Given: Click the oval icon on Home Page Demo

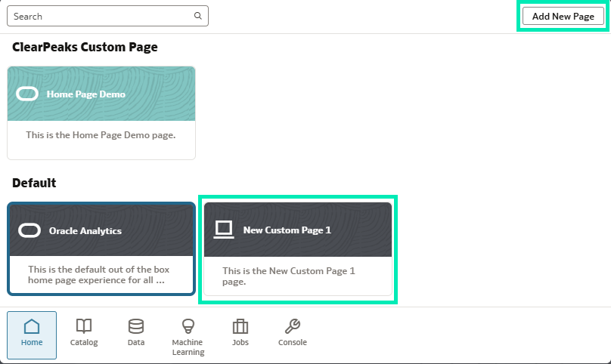Looking at the screenshot, I should [27, 94].
